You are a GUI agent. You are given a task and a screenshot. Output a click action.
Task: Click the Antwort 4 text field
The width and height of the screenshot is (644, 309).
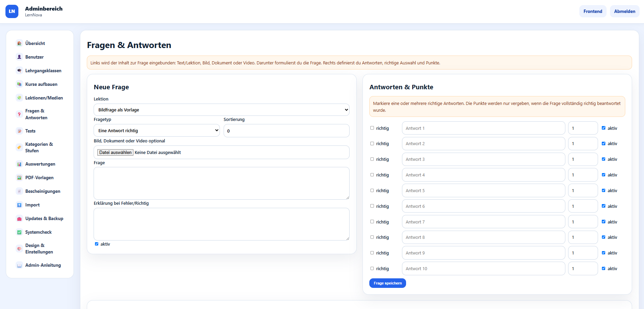pyautogui.click(x=483, y=175)
